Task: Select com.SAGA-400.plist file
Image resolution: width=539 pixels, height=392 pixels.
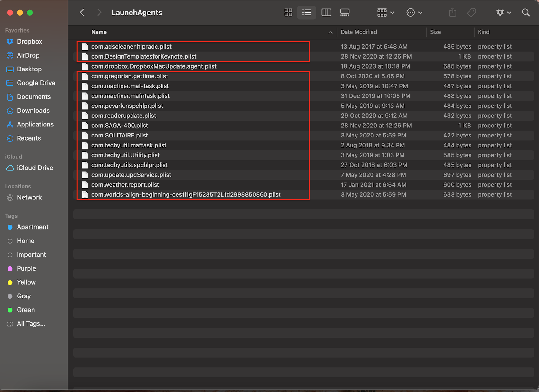Action: coord(304,125)
